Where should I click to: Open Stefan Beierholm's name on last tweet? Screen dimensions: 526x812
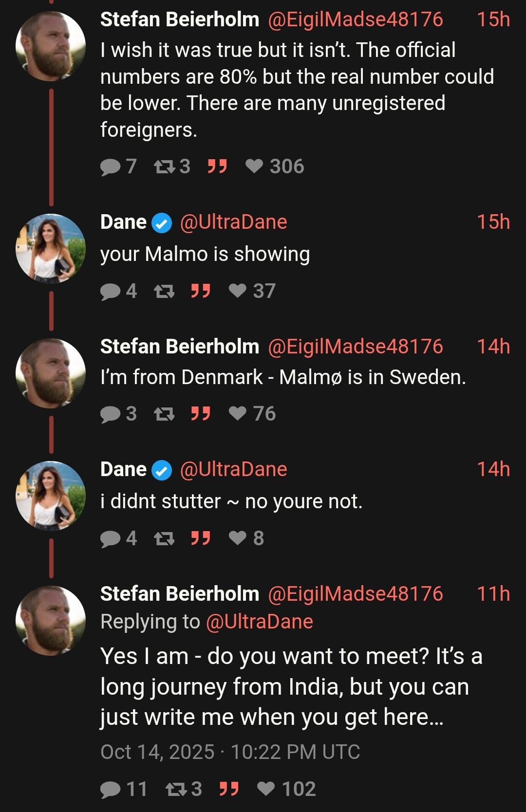[x=180, y=594]
